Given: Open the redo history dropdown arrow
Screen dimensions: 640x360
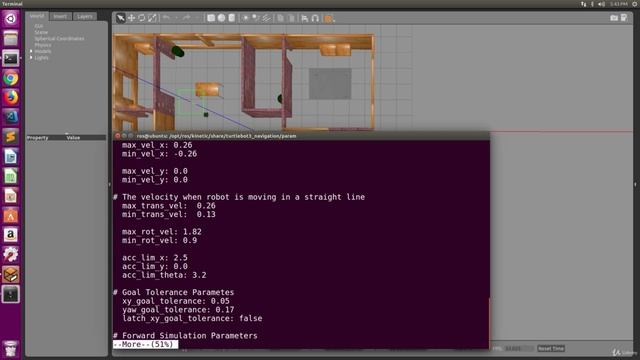Looking at the screenshot, I should click(196, 18).
